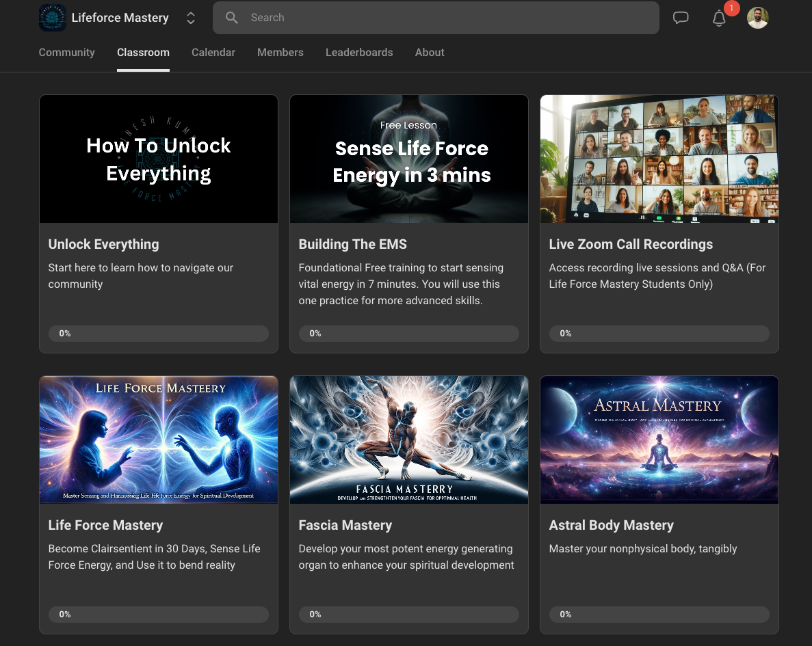Open the Zoom call grid thumbnail

[659, 159]
